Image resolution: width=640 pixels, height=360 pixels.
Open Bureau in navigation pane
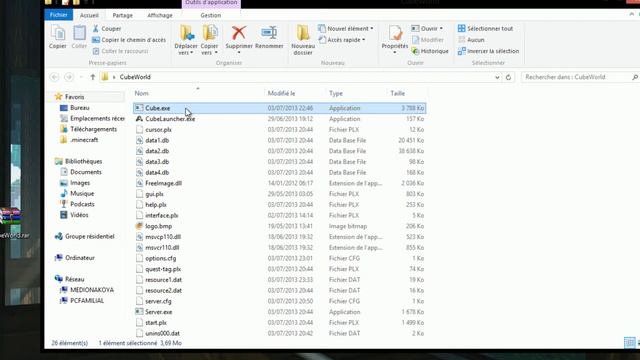click(x=79, y=108)
